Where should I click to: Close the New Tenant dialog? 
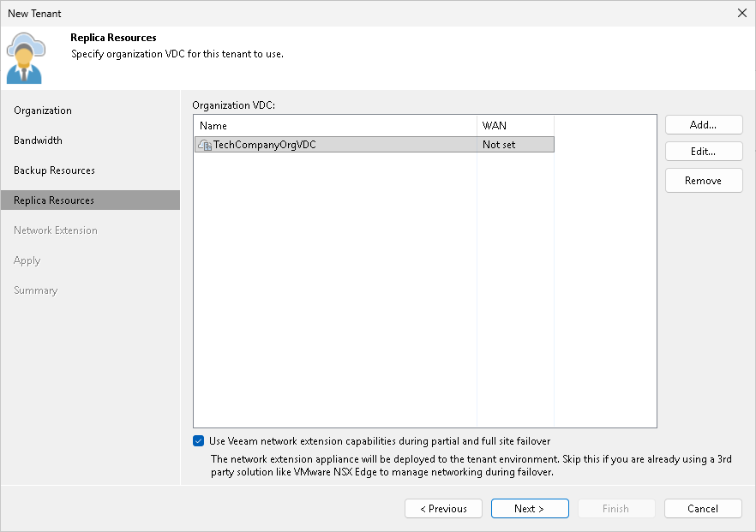(x=741, y=13)
